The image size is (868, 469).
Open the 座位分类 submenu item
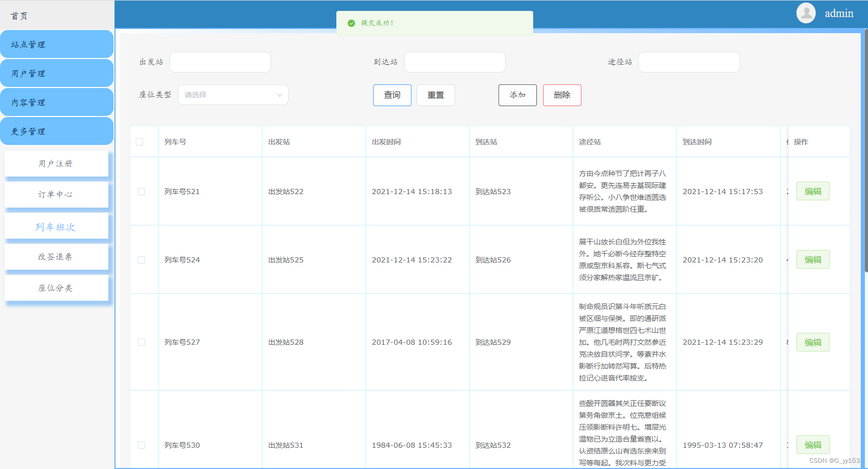pos(56,288)
